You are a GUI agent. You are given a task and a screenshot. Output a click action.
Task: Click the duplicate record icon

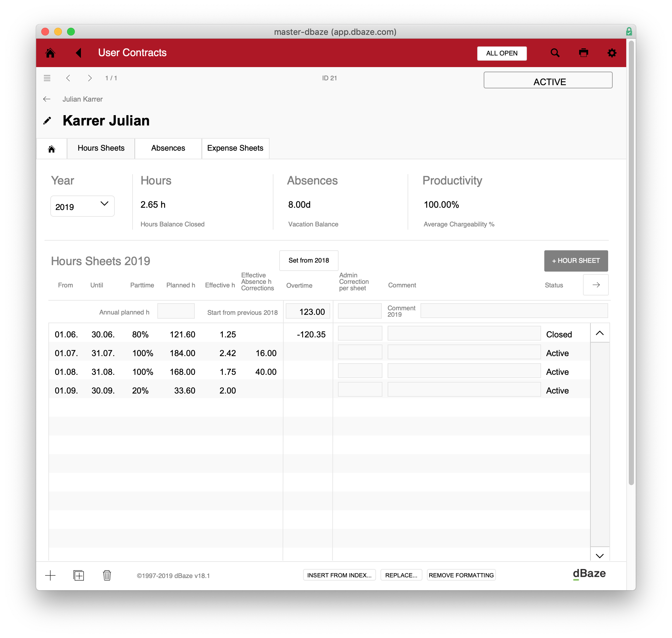pyautogui.click(x=79, y=575)
